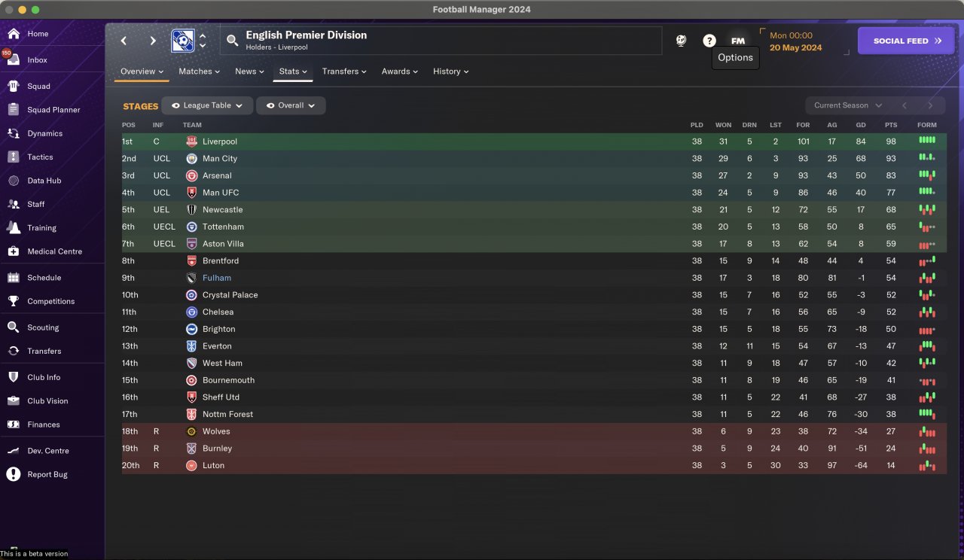
Task: Click the English Premier Division search field
Action: pyautogui.click(x=441, y=41)
